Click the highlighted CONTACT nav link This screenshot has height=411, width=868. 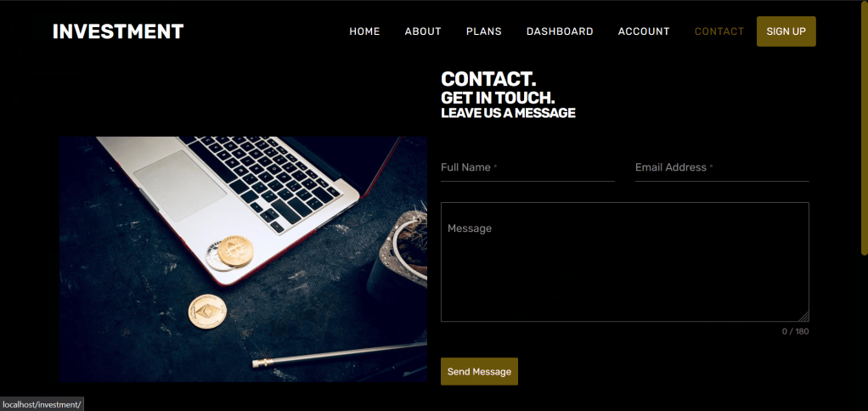pyautogui.click(x=719, y=31)
